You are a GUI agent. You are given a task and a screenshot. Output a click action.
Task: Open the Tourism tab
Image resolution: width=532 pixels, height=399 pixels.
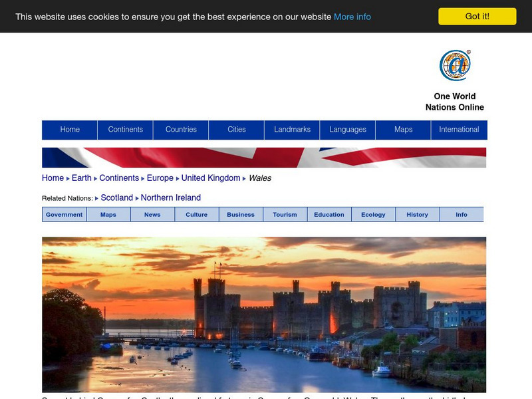285,214
